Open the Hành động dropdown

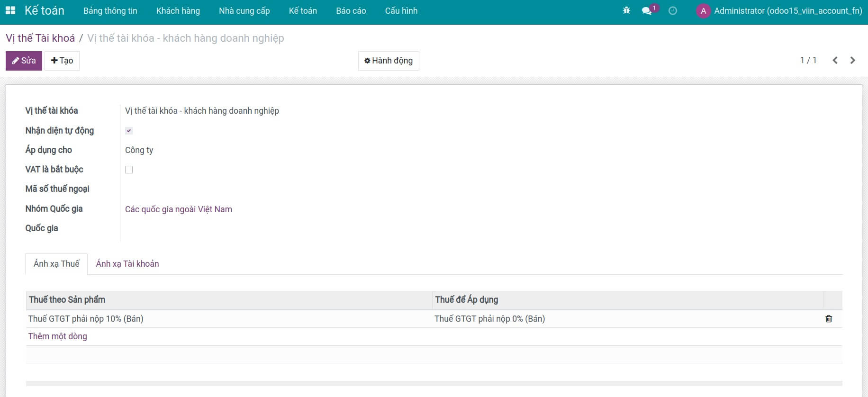389,61
